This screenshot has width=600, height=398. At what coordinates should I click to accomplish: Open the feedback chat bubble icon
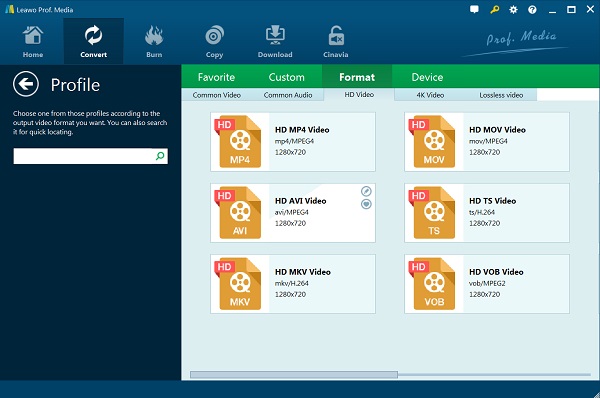click(474, 10)
